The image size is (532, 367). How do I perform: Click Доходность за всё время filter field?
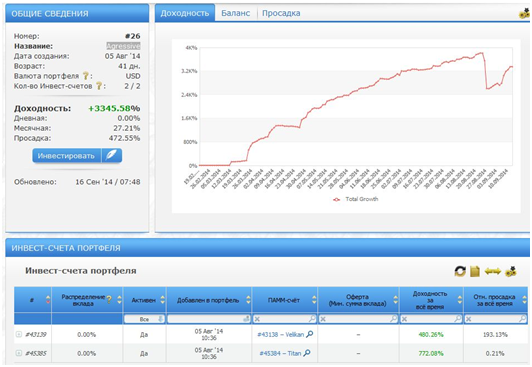point(431,319)
